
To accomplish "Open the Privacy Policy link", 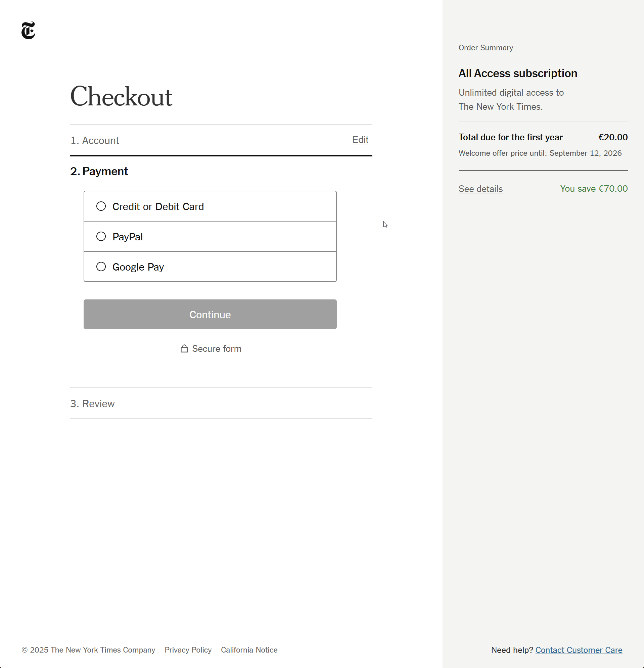I will click(x=188, y=650).
